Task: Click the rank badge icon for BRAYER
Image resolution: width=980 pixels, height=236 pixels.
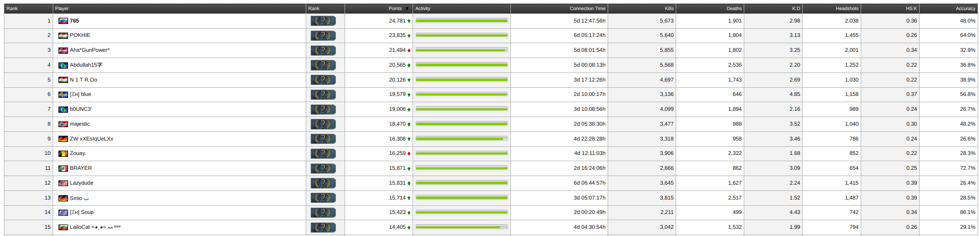Action: click(323, 168)
